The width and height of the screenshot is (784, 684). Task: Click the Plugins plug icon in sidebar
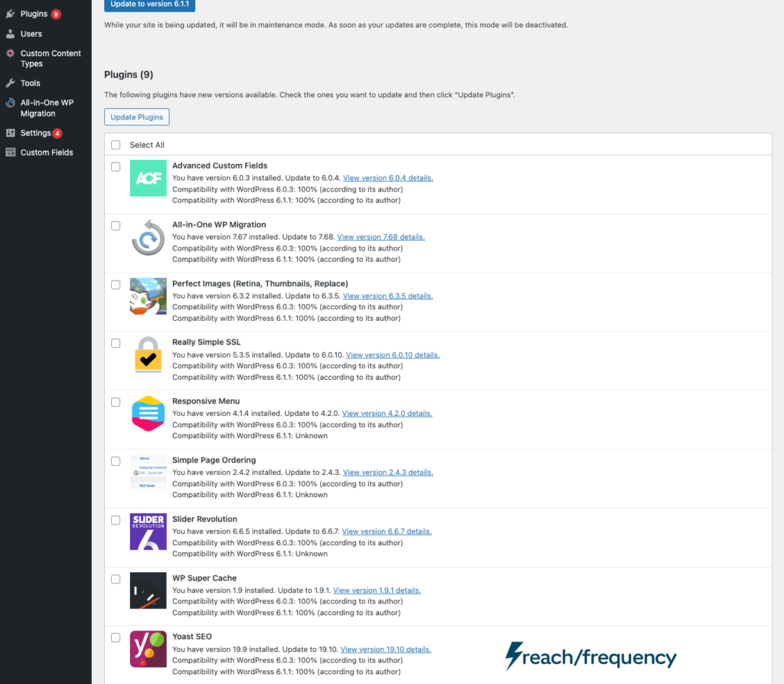(x=10, y=14)
